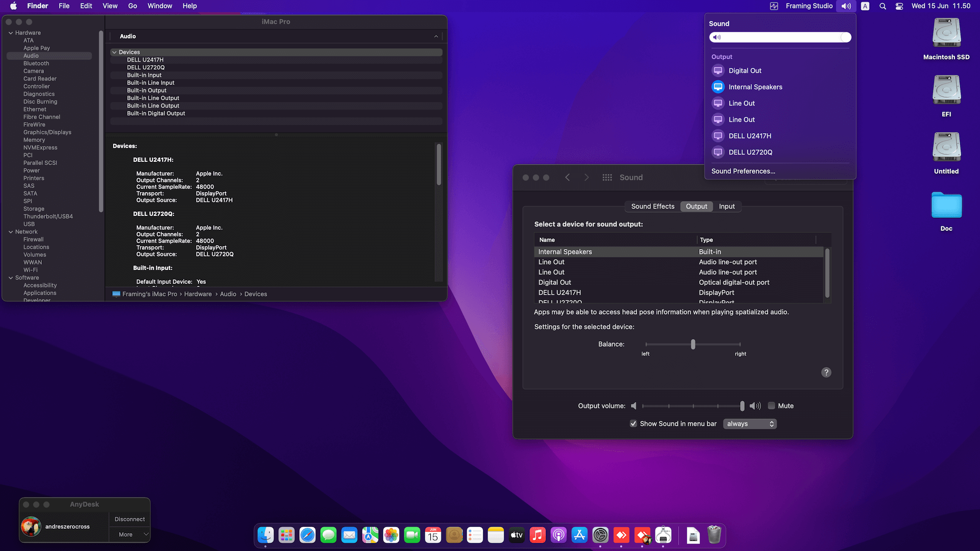Click Audio in the path breadcrumb
Screen dimensions: 980x551
coord(228,294)
